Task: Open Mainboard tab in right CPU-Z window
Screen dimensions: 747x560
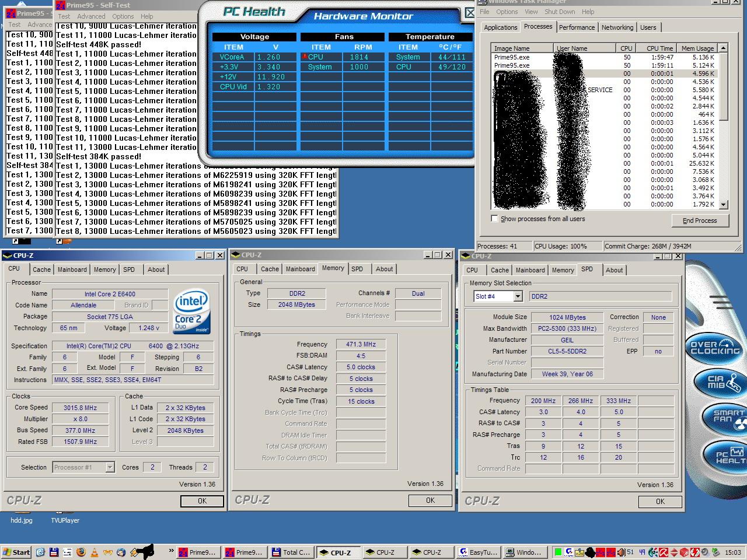Action: click(530, 270)
